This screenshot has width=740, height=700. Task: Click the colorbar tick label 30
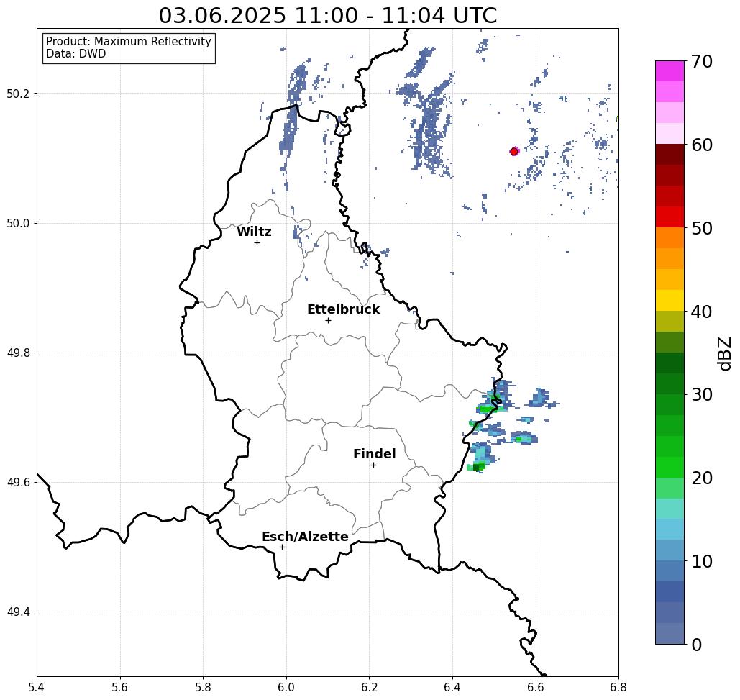point(701,395)
